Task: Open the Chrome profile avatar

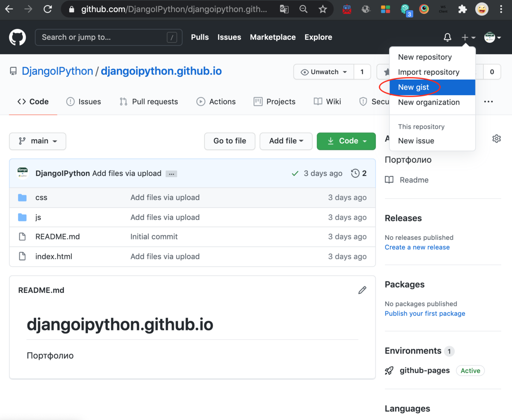Action: [x=482, y=9]
